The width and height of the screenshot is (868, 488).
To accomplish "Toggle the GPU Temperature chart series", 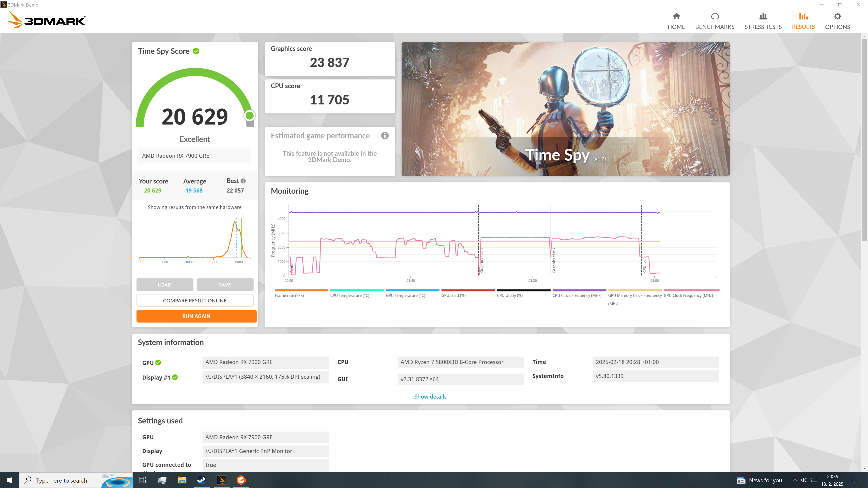I will (405, 295).
